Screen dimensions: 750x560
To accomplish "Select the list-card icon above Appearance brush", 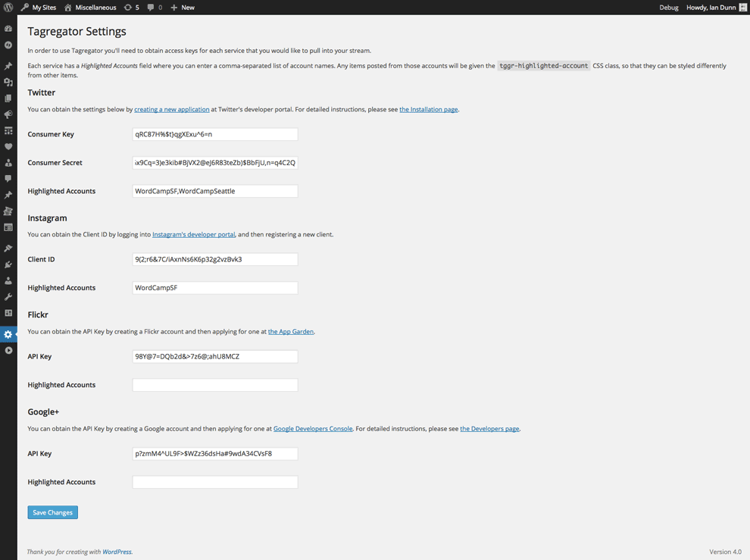I will (x=8, y=227).
